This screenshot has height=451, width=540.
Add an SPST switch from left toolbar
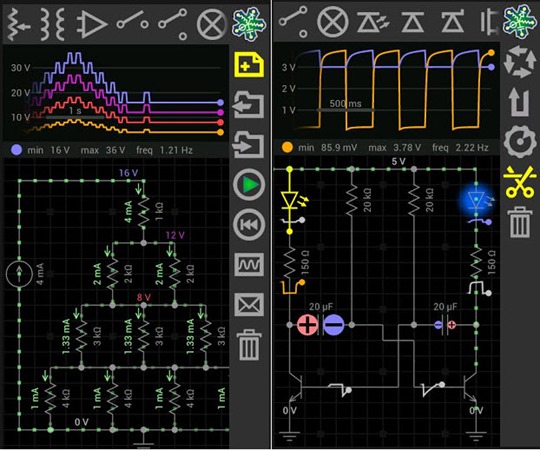tap(133, 19)
